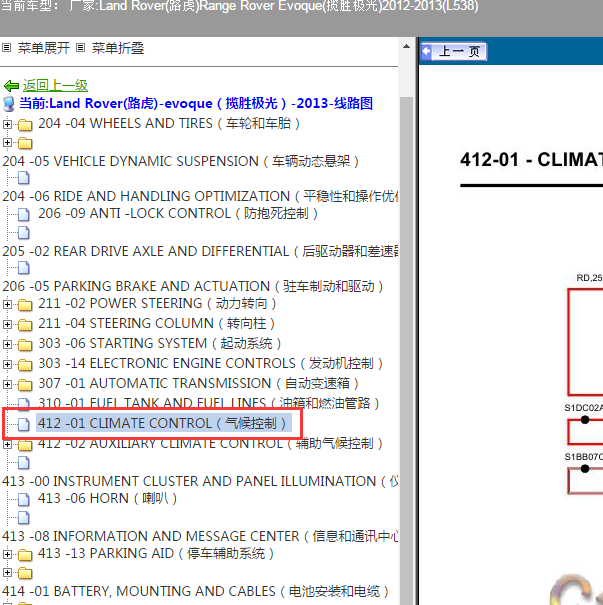The image size is (603, 605).
Task: Click the document icon of 412-01 CLIMATE CONTROL
Action: 24,424
